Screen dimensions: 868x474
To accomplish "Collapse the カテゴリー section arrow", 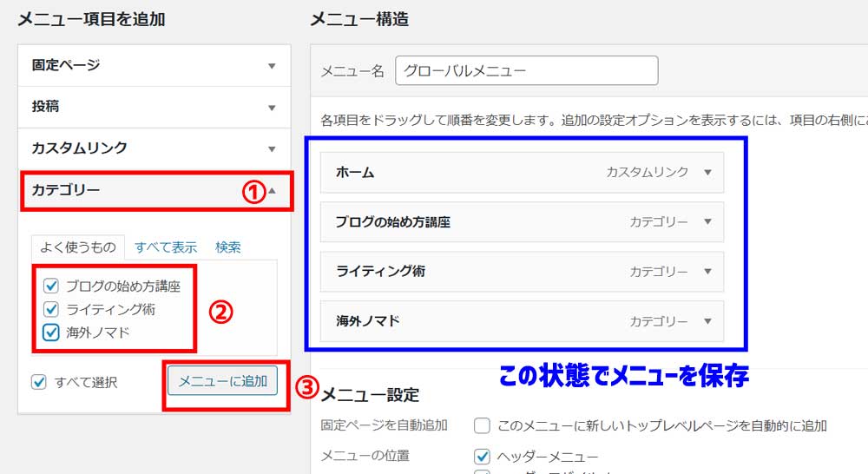I will click(x=272, y=190).
